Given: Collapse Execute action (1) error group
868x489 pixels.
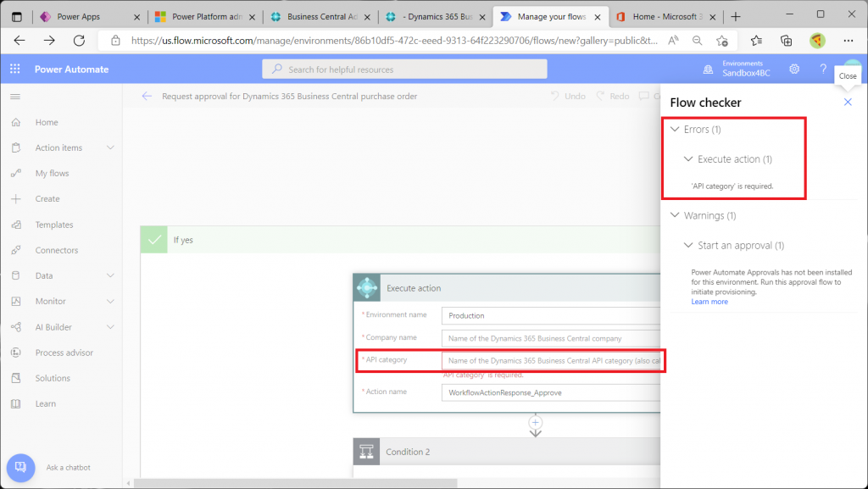Looking at the screenshot, I should [688, 158].
